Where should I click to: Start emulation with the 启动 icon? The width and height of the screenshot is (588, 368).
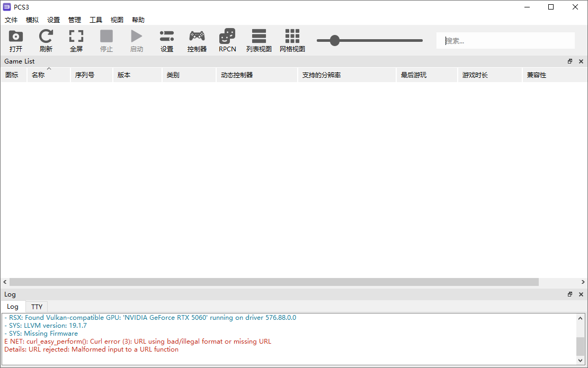click(136, 40)
